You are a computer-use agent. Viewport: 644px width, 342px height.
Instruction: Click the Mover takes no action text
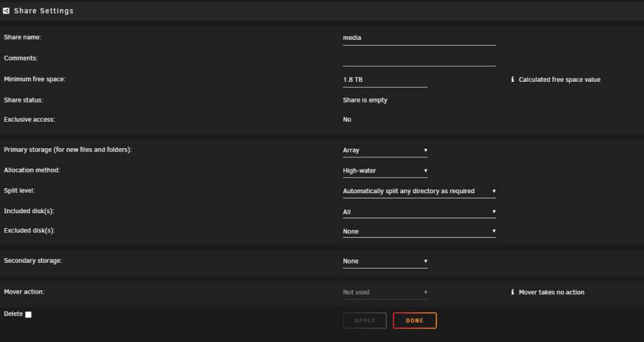551,292
